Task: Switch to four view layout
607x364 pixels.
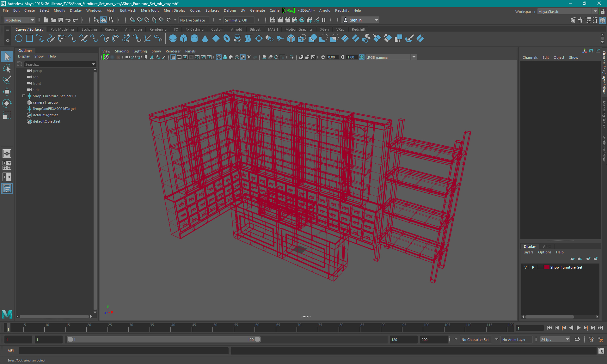Action: click(7, 165)
